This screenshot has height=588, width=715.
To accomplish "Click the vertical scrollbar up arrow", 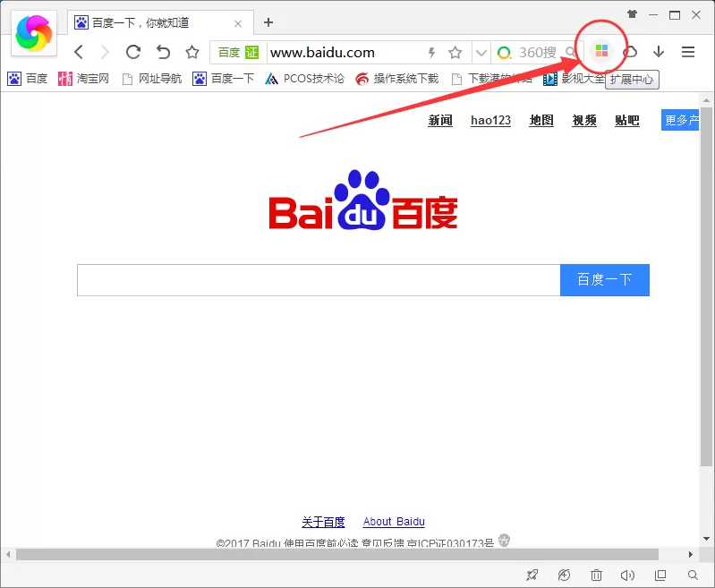I will click(x=706, y=100).
